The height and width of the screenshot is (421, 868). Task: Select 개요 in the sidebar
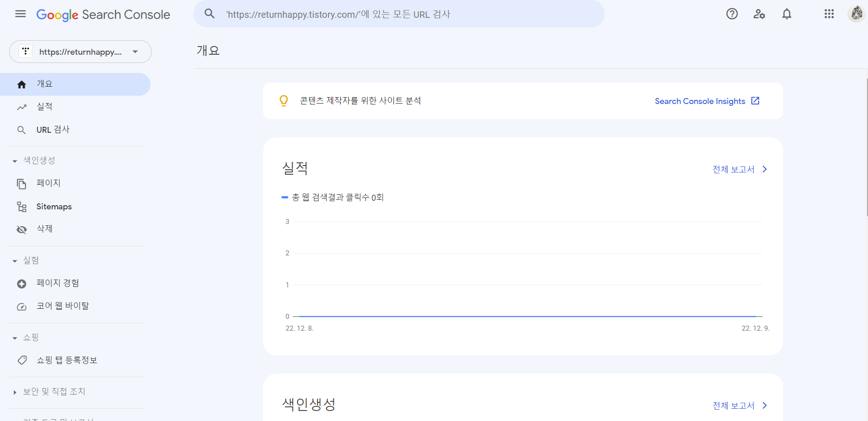tap(75, 84)
